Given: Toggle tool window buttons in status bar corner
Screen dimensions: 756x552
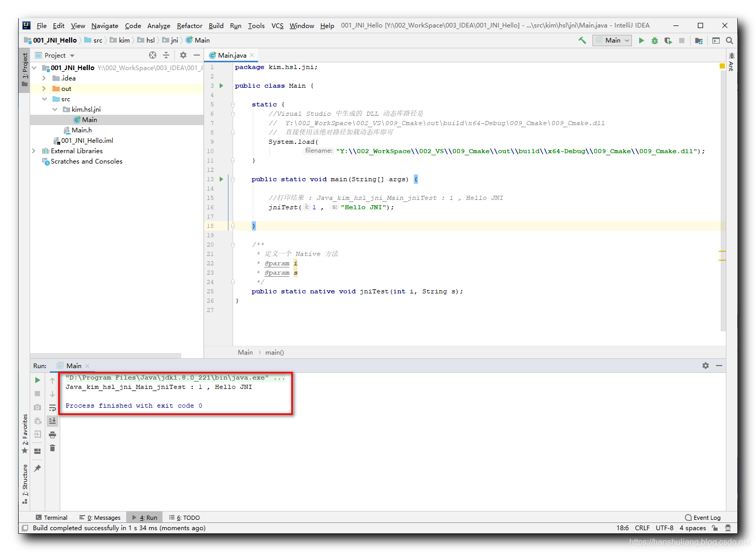Looking at the screenshot, I should coord(24,528).
